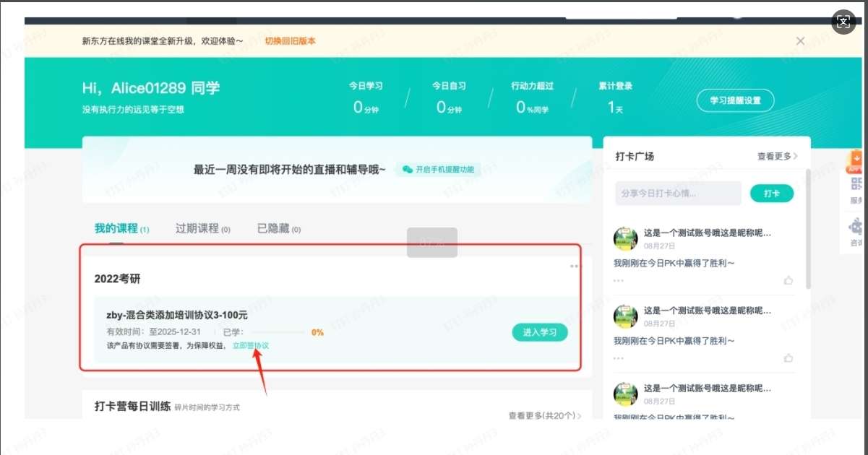Screen dimensions: 868x455
Task: Click the orange app download icon
Action: [856, 158]
